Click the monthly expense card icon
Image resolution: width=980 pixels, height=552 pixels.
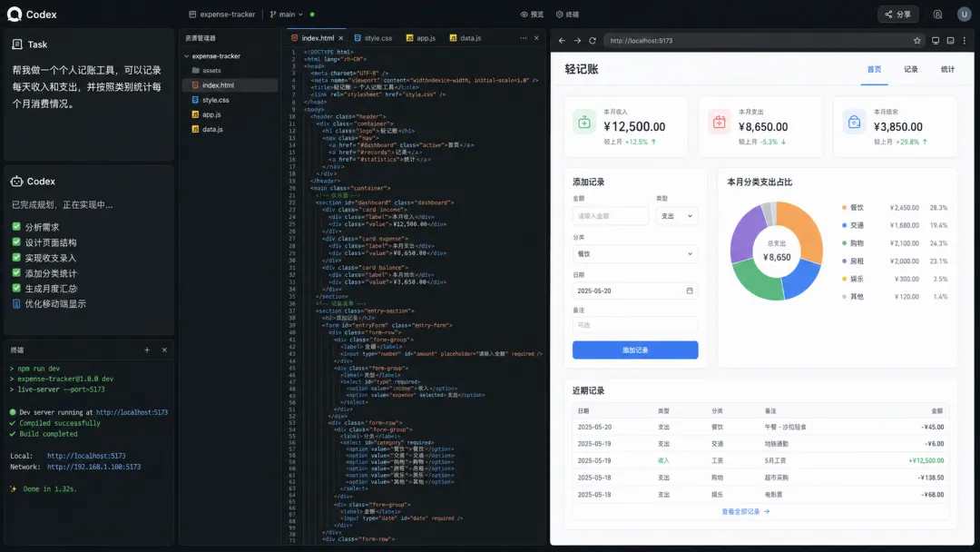coord(720,122)
